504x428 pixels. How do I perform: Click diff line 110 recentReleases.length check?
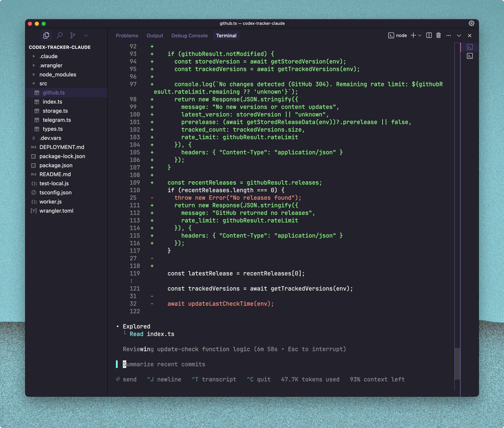click(x=226, y=190)
